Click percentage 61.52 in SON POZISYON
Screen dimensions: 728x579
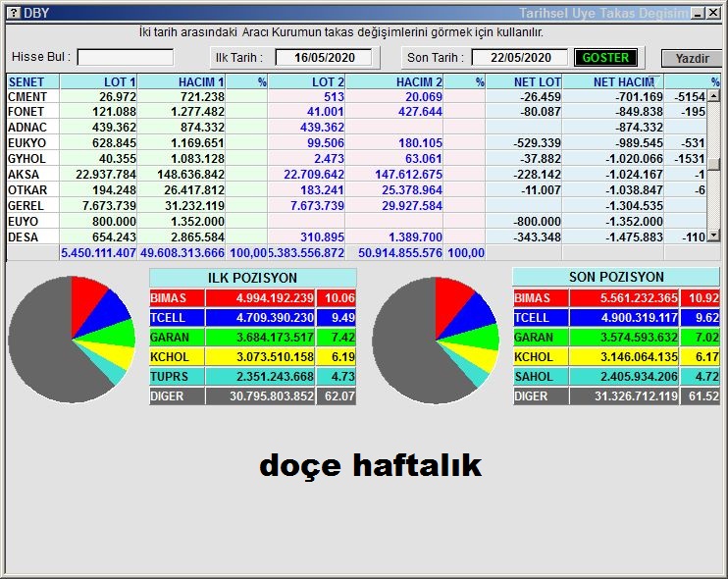click(703, 396)
